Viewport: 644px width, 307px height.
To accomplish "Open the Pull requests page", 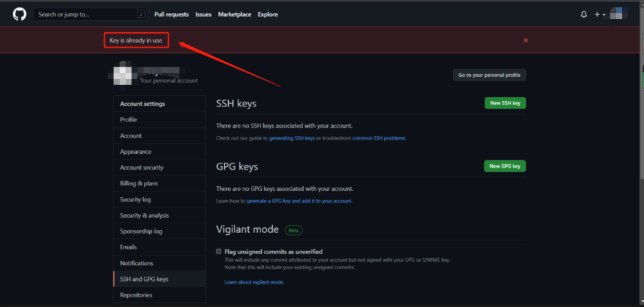I will pyautogui.click(x=171, y=14).
